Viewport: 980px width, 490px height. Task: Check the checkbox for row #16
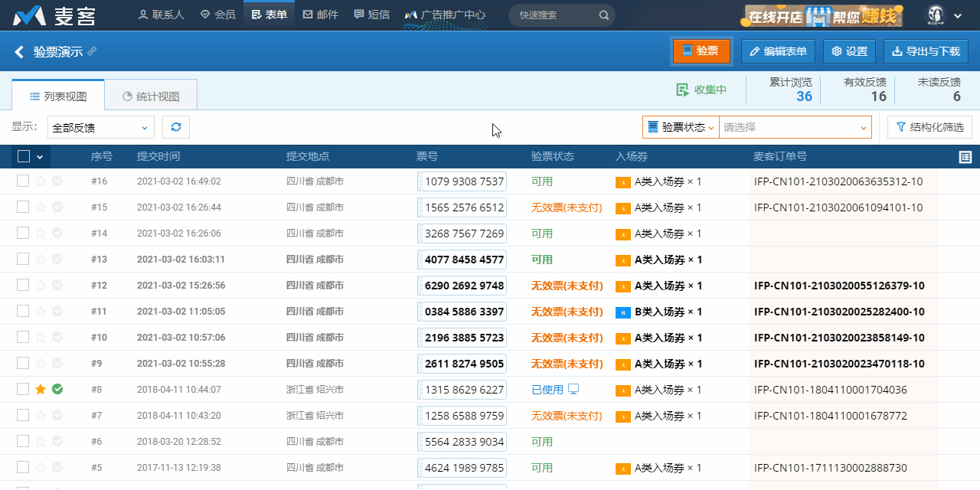click(x=23, y=181)
